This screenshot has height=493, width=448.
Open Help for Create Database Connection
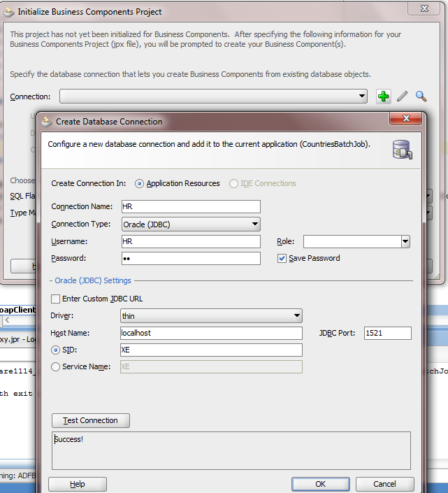[78, 484]
